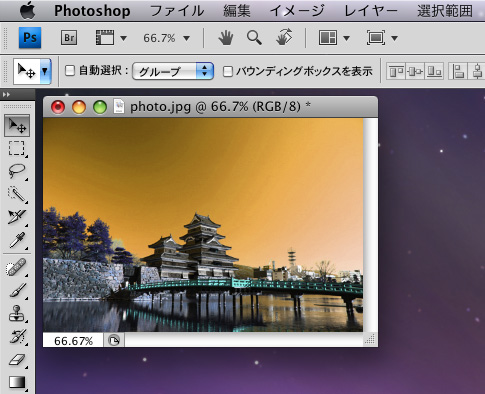Enable the 自動選択 checkbox

pyautogui.click(x=70, y=71)
